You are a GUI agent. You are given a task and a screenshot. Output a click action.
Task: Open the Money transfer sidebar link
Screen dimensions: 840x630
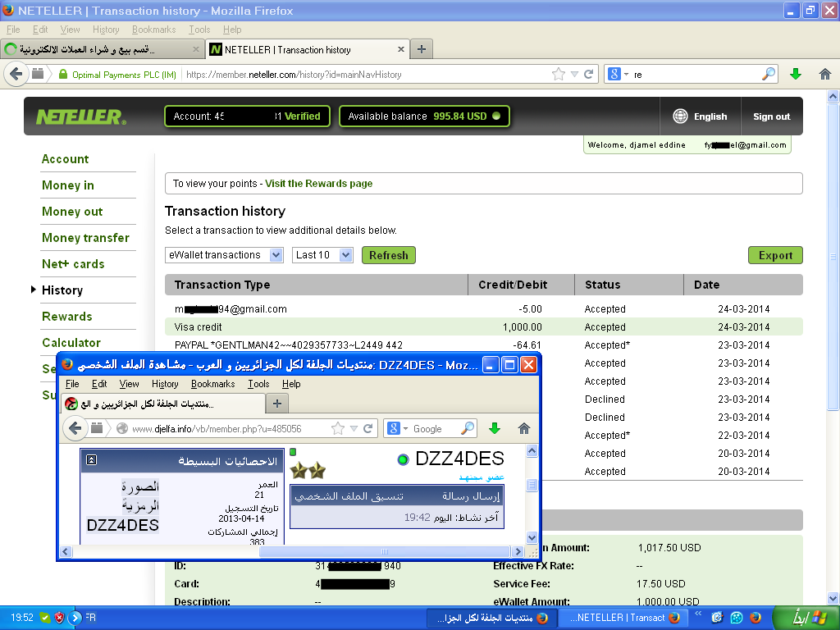click(x=85, y=238)
